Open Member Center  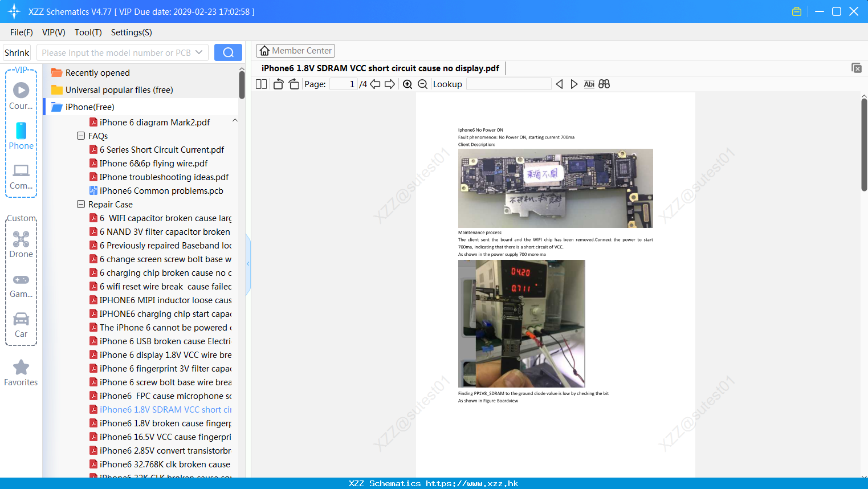click(295, 51)
